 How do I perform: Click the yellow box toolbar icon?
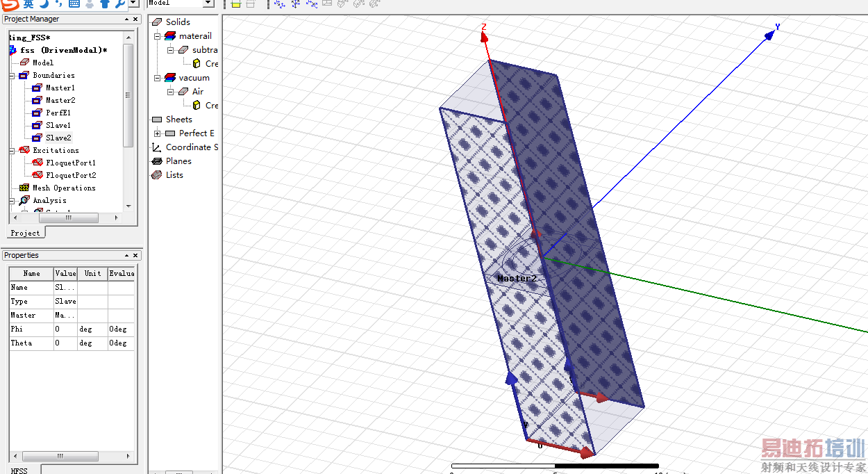(x=236, y=3)
